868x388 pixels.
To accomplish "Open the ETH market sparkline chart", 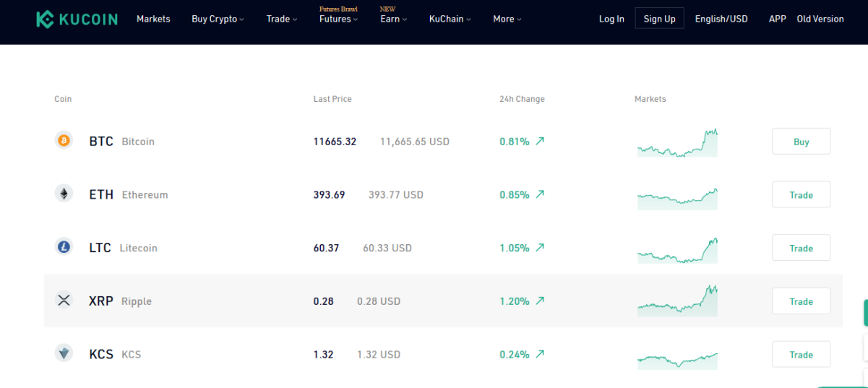I will [x=677, y=199].
